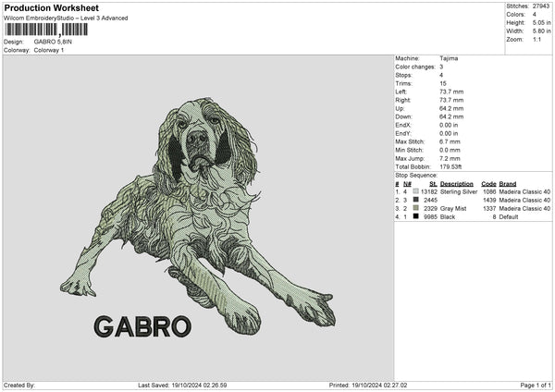Click the St. stitch count column header

point(433,183)
